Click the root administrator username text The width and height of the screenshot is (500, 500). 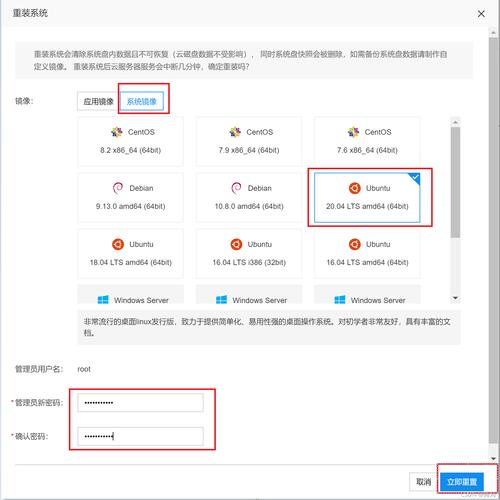pos(84,369)
